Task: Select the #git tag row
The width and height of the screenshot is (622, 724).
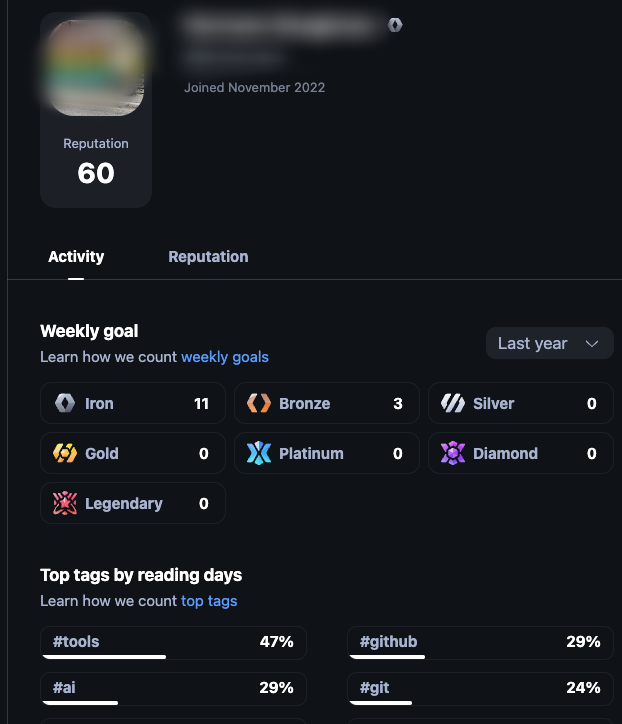Action: [480, 689]
